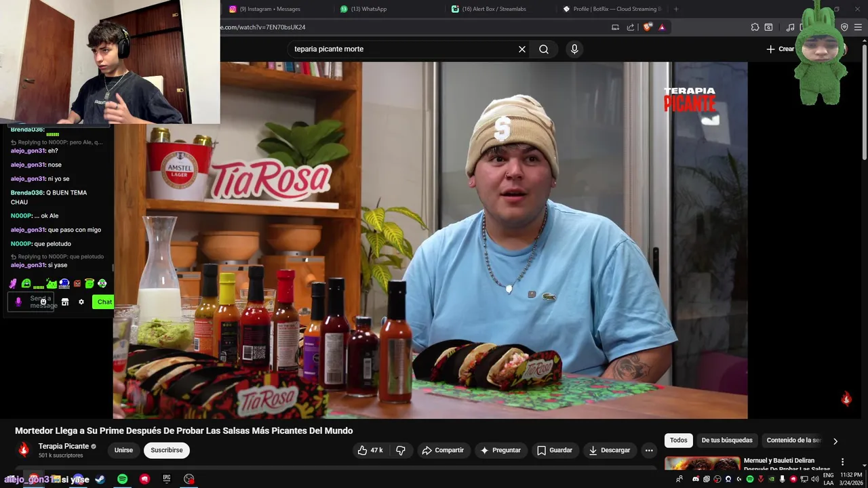Click the Descargar download button
Image resolution: width=868 pixels, height=488 pixels.
(610, 450)
